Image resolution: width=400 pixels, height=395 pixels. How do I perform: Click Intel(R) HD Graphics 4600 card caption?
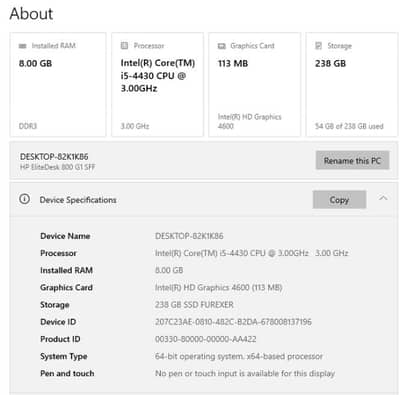[x=250, y=121]
